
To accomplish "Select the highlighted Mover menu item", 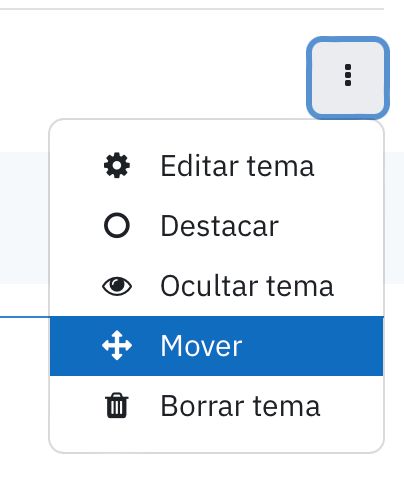I will point(217,346).
